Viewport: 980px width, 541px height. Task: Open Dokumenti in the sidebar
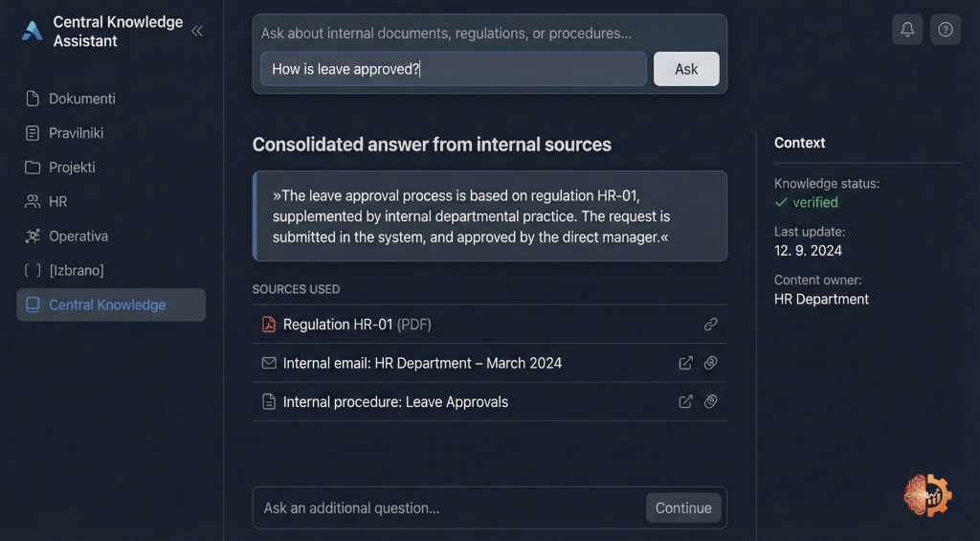[x=82, y=99]
